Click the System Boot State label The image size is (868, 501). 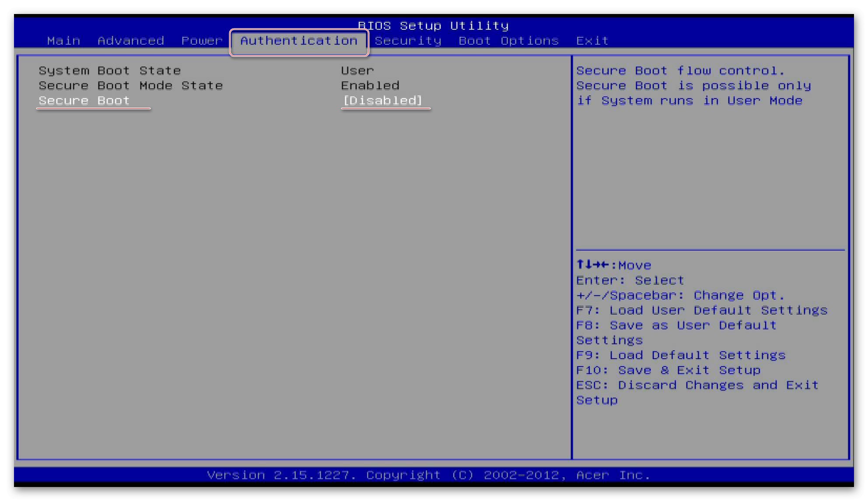109,71
